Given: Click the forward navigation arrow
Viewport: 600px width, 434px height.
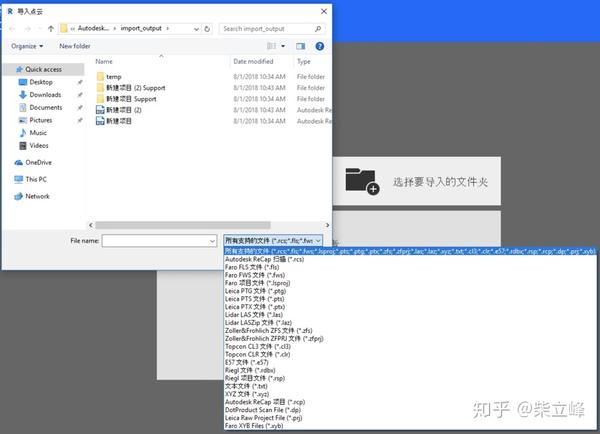Looking at the screenshot, I should click(28, 29).
